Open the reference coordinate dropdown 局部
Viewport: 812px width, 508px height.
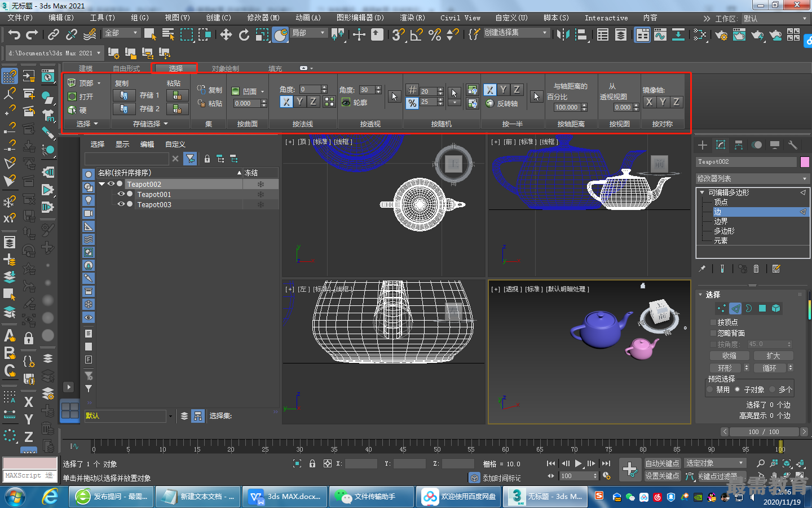308,33
